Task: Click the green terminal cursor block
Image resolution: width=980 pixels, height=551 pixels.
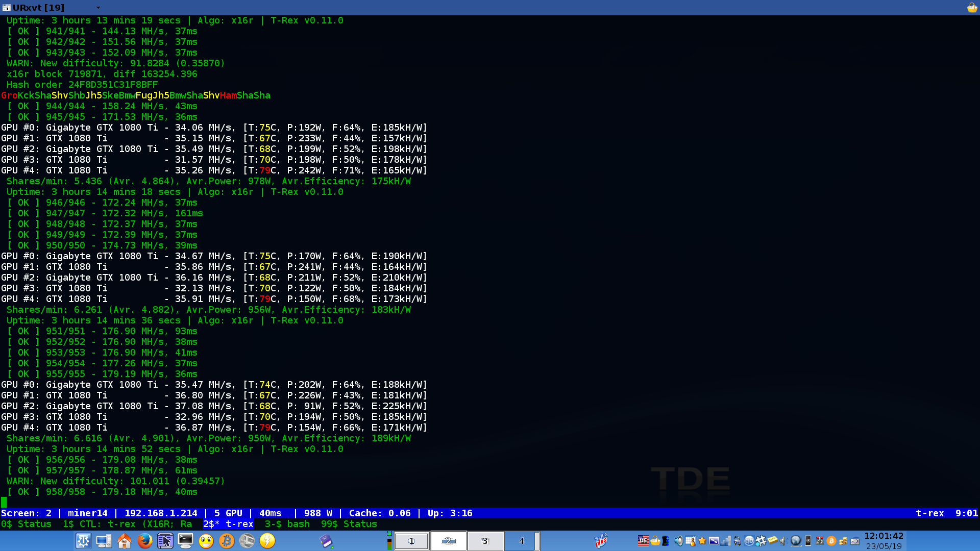Action: 4,503
